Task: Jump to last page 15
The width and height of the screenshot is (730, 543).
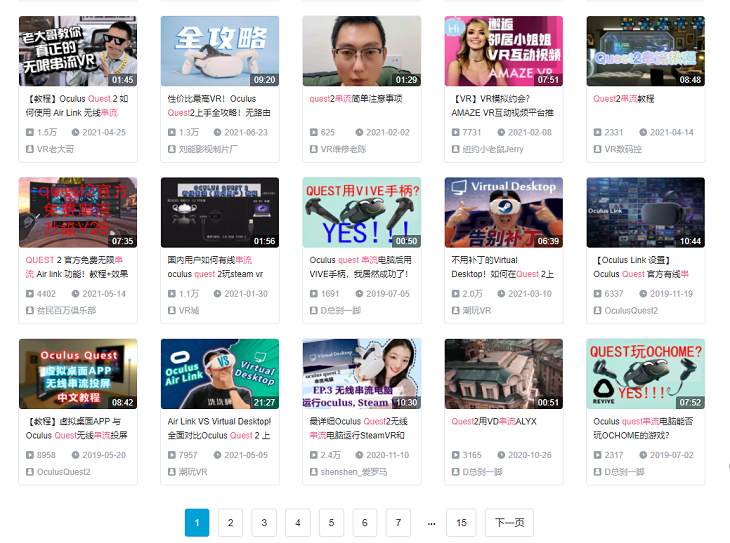Action: point(461,522)
